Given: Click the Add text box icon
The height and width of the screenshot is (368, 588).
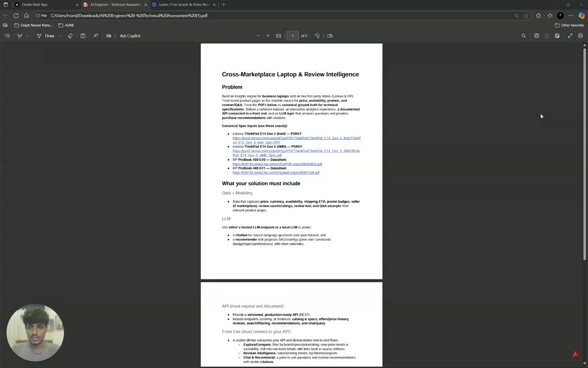Looking at the screenshot, I should pos(83,36).
